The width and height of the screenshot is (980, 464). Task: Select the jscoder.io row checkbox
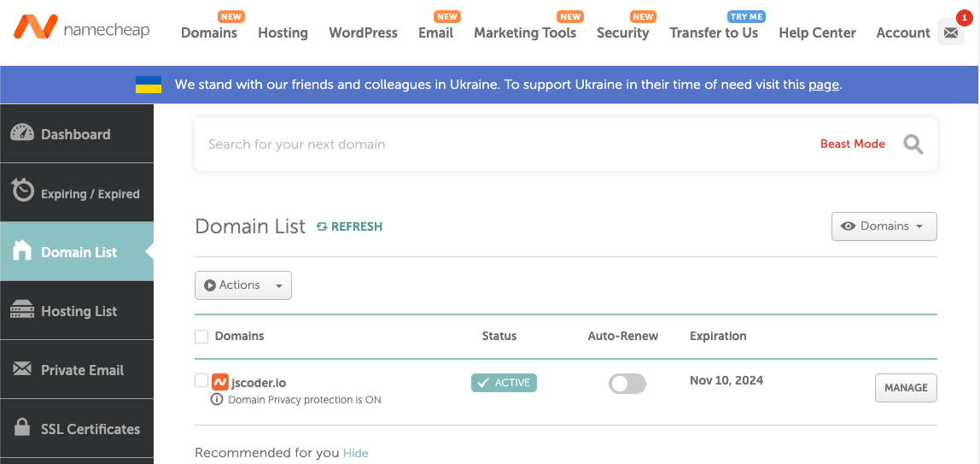(x=201, y=380)
